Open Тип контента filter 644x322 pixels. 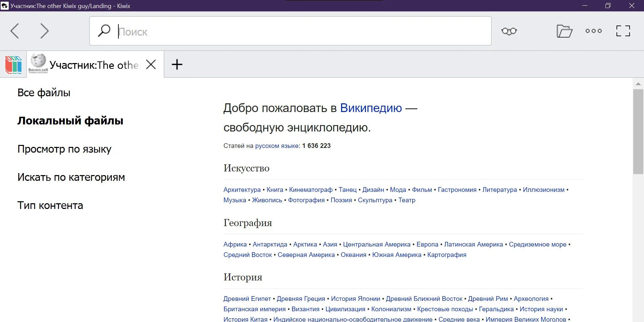(50, 205)
